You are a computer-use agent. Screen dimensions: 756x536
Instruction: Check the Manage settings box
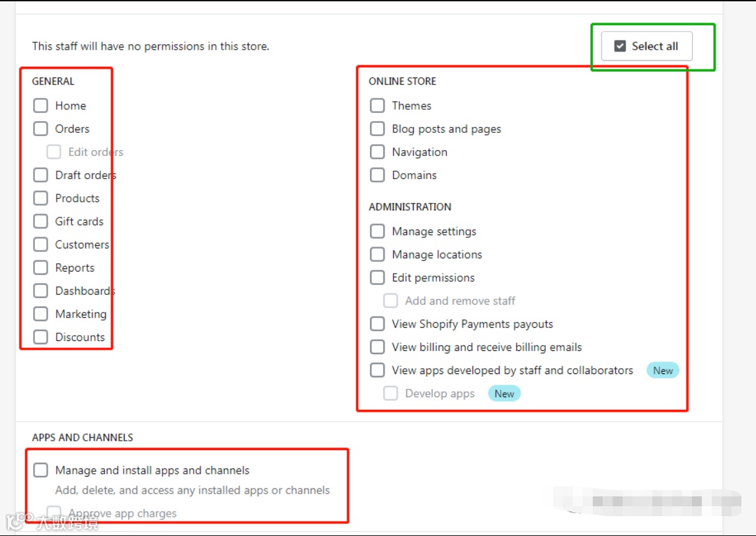click(377, 231)
